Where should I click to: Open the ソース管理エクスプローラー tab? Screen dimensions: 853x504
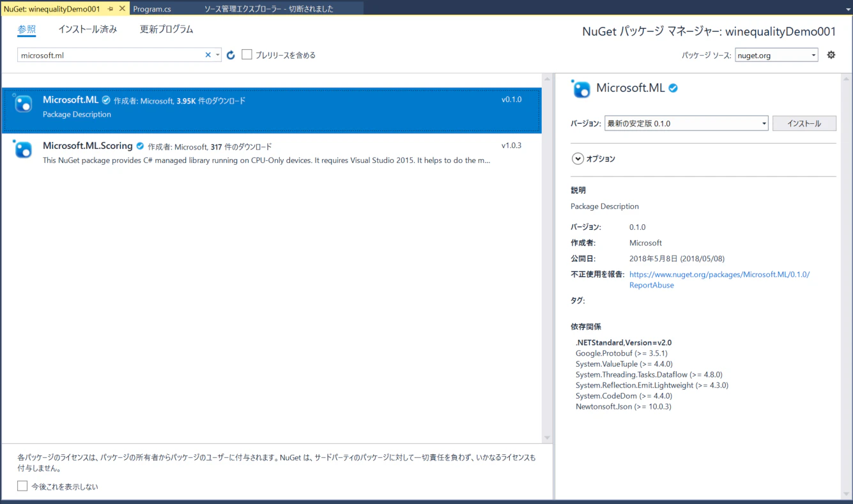(269, 9)
